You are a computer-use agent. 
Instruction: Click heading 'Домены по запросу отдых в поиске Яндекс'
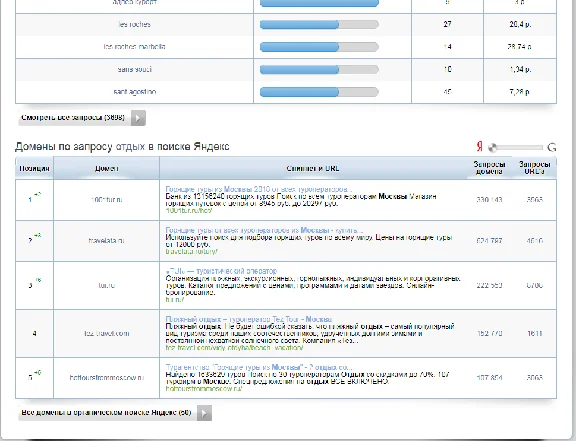122,147
